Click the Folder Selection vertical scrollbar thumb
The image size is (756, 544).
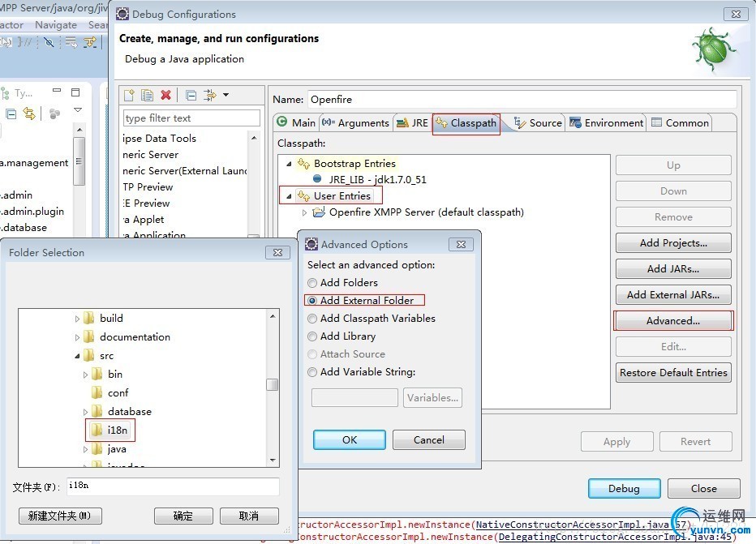(x=273, y=384)
